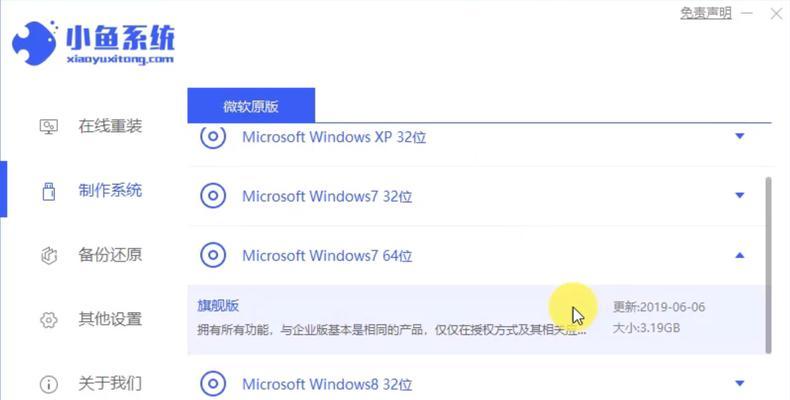Click the disc icon beside Windows XP 32位
Image resolution: width=790 pixels, height=400 pixels.
(213, 136)
